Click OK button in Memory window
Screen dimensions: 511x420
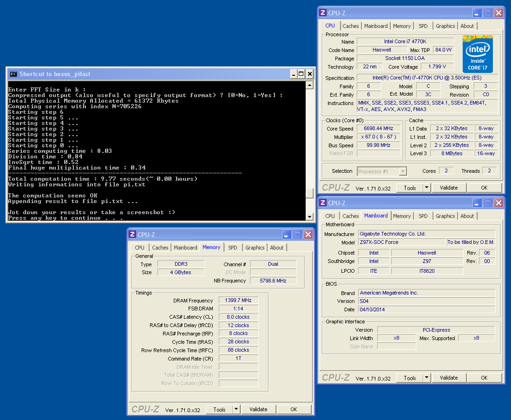click(x=294, y=409)
